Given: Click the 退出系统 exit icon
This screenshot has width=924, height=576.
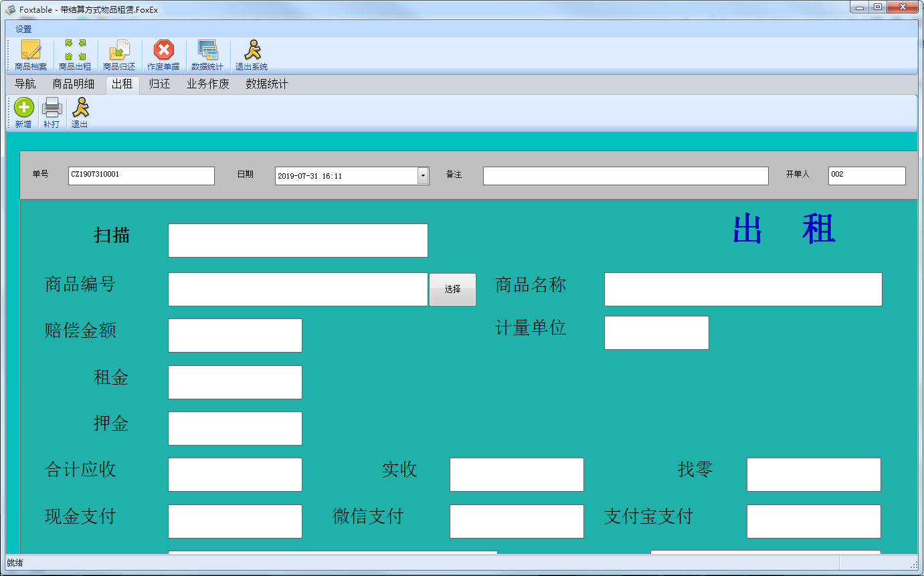Looking at the screenshot, I should 250,54.
